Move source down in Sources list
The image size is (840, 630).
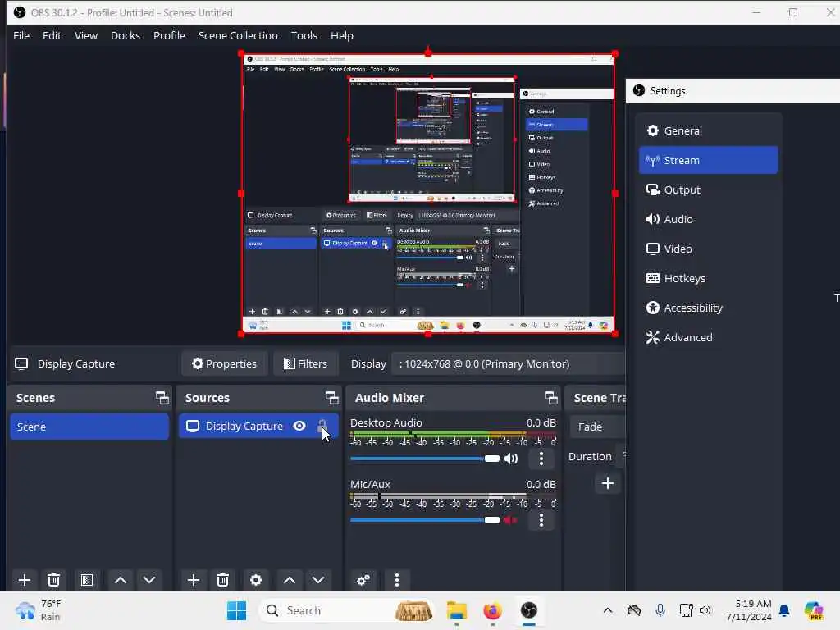coord(318,580)
